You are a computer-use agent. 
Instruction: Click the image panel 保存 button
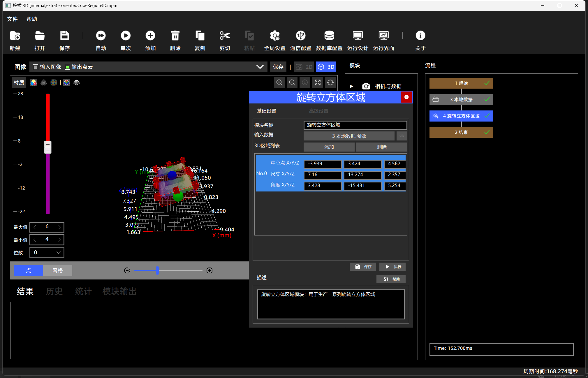click(278, 67)
